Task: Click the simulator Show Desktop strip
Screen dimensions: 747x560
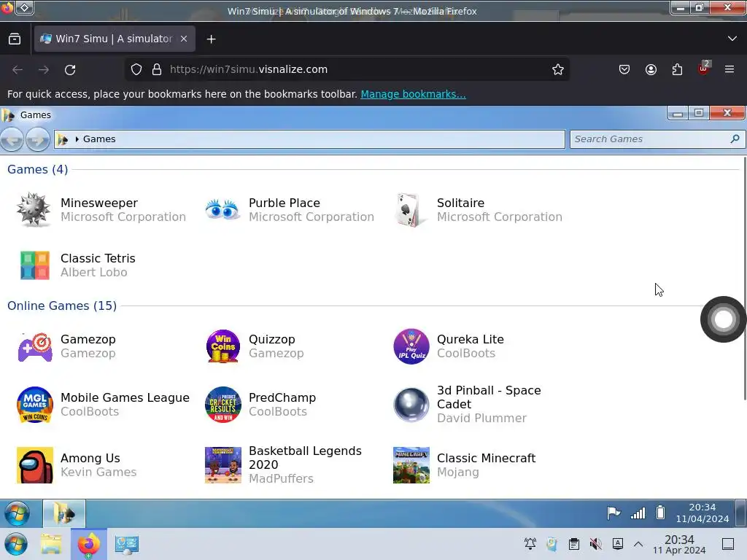Action: 741,513
